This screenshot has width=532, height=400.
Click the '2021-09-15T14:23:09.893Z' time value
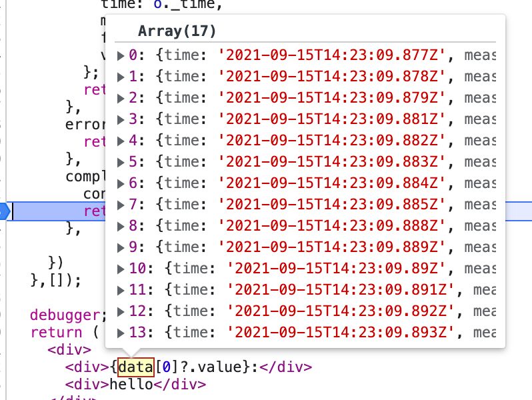coord(341,333)
